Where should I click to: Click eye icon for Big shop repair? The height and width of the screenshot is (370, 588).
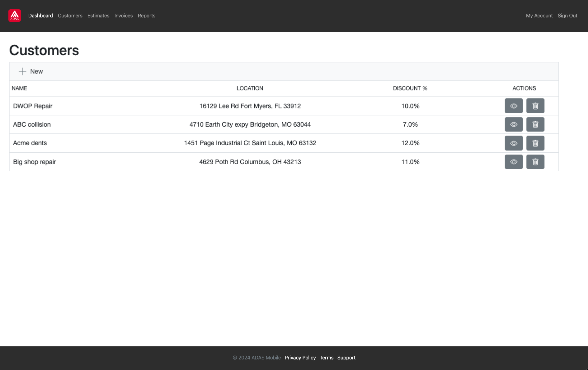click(514, 162)
